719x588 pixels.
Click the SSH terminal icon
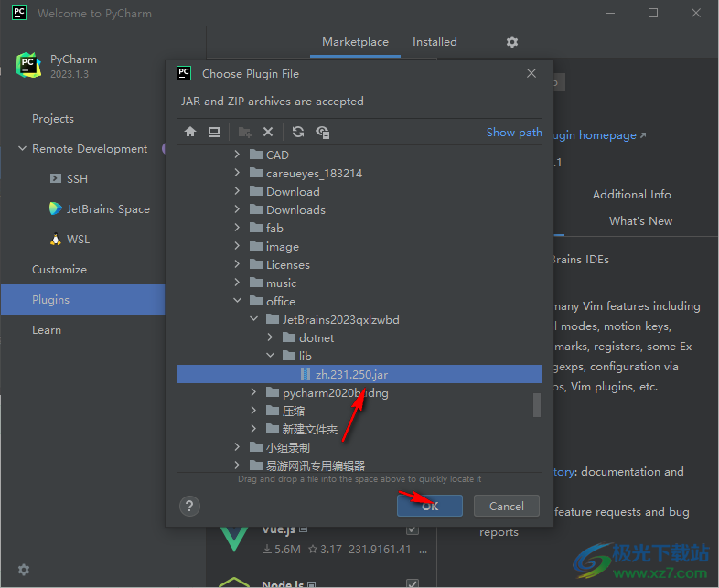click(x=56, y=178)
